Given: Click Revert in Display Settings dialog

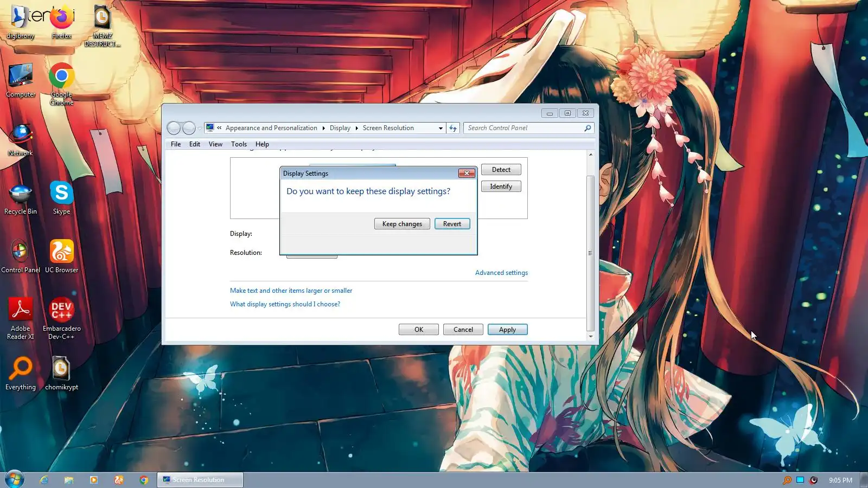Looking at the screenshot, I should coord(452,224).
